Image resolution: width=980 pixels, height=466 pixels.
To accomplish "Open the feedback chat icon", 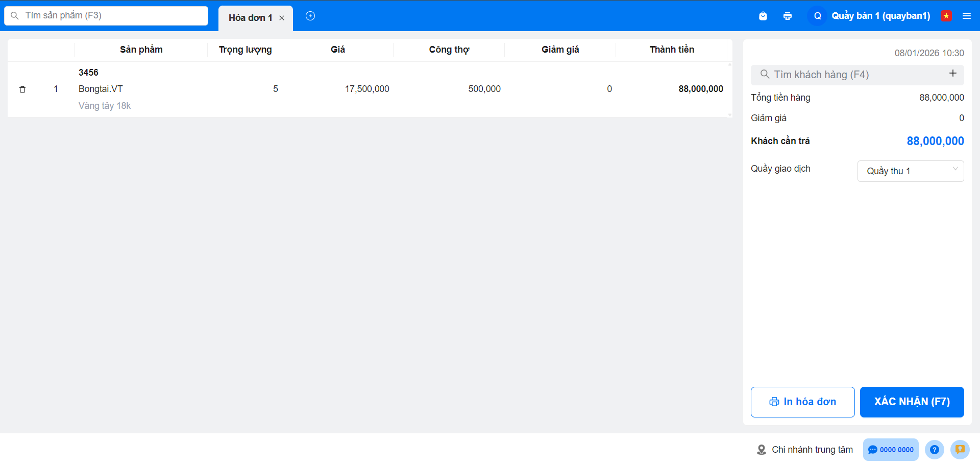I will (x=960, y=450).
